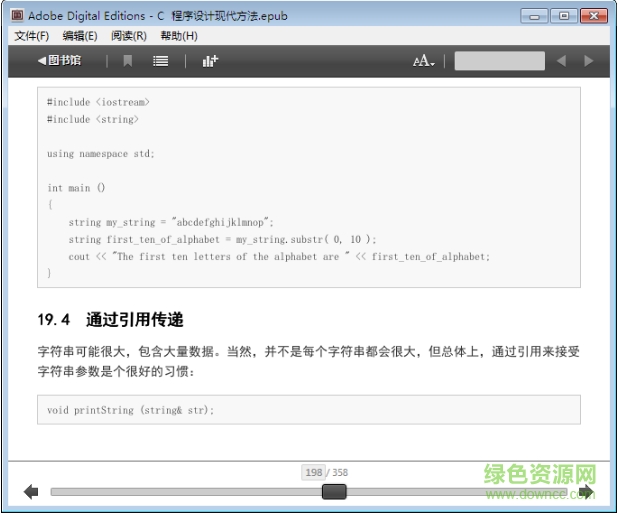The height and width of the screenshot is (513, 619).
Task: Minimize the Adobe Digital Editions window
Action: click(x=534, y=16)
